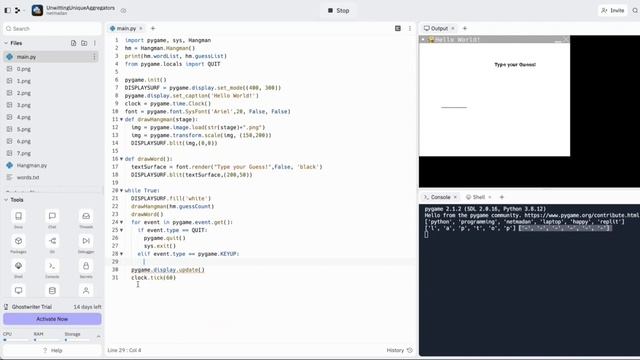Image resolution: width=640 pixels, height=360 pixels.
Task: Close the Shell tab
Action: [x=490, y=197]
